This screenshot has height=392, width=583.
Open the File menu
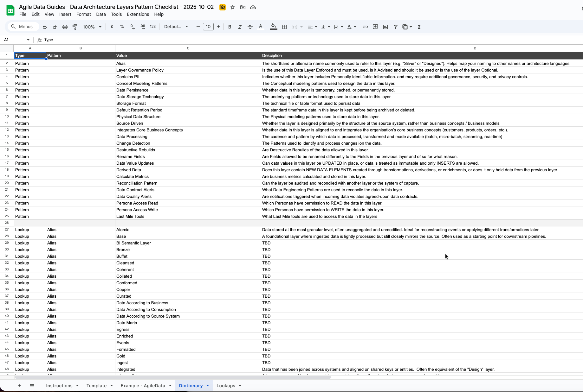[x=23, y=14]
